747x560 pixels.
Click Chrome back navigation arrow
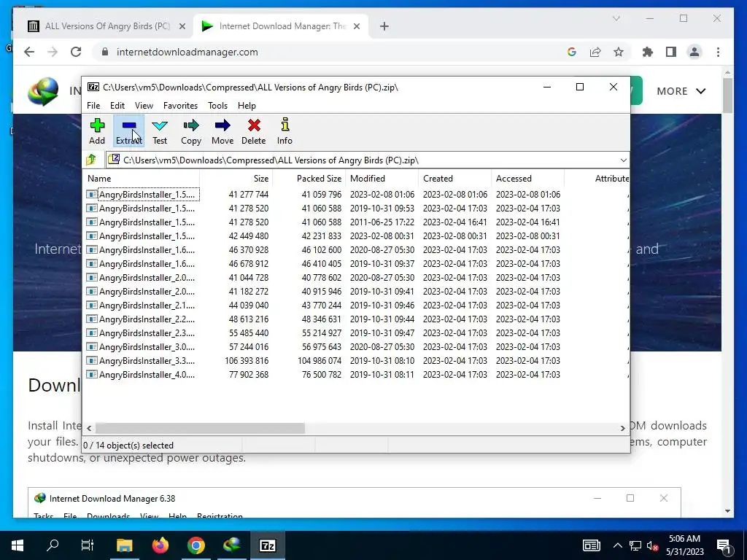click(x=29, y=52)
